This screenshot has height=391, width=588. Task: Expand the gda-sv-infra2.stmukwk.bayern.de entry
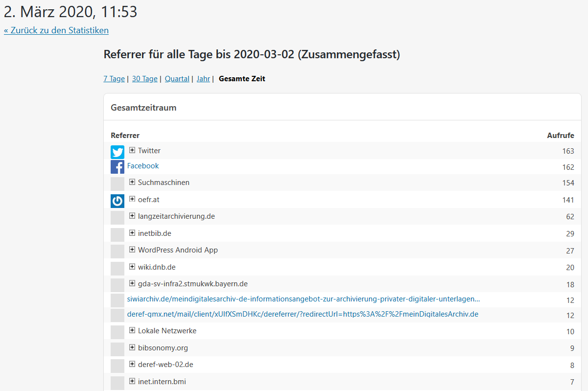(132, 283)
